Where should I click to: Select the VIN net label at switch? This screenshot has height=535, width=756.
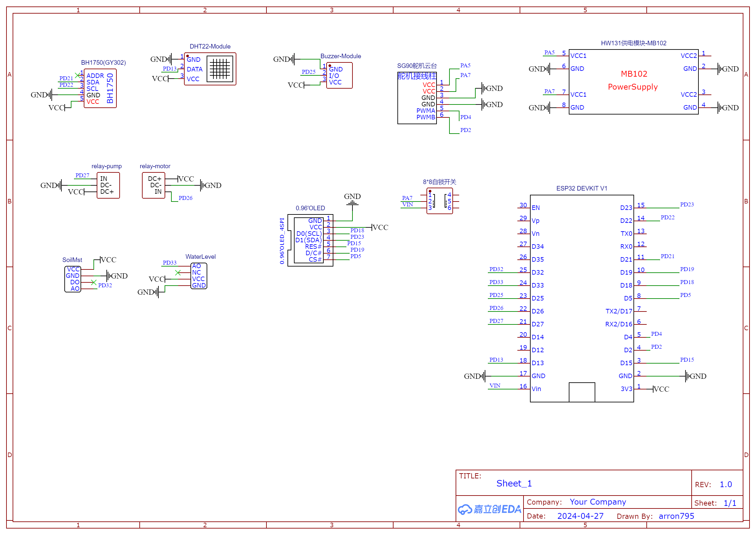(408, 204)
